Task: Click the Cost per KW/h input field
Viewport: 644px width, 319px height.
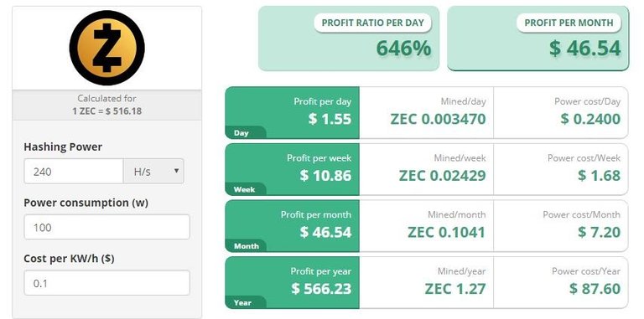Action: click(106, 282)
